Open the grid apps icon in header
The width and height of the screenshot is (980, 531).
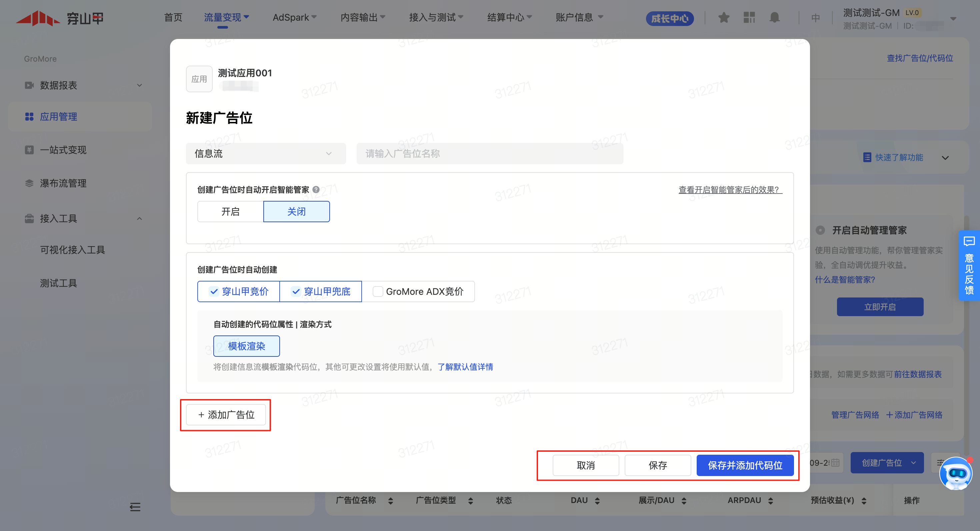click(x=749, y=17)
